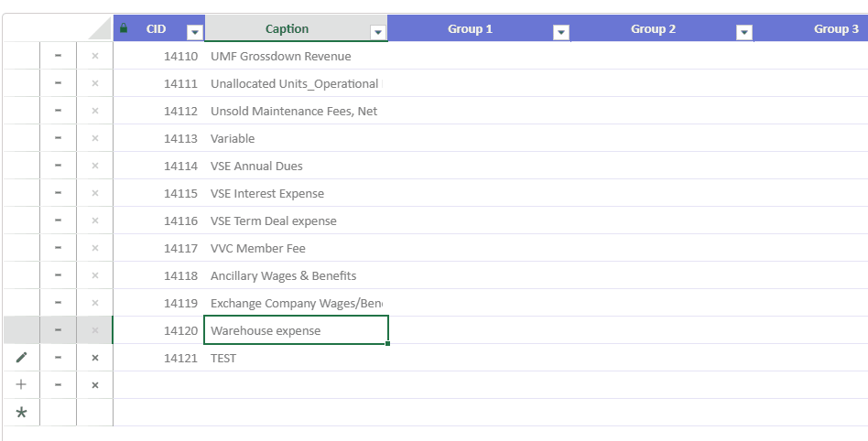Open the Caption column filter dropdown
This screenshot has height=441, width=868.
[377, 33]
